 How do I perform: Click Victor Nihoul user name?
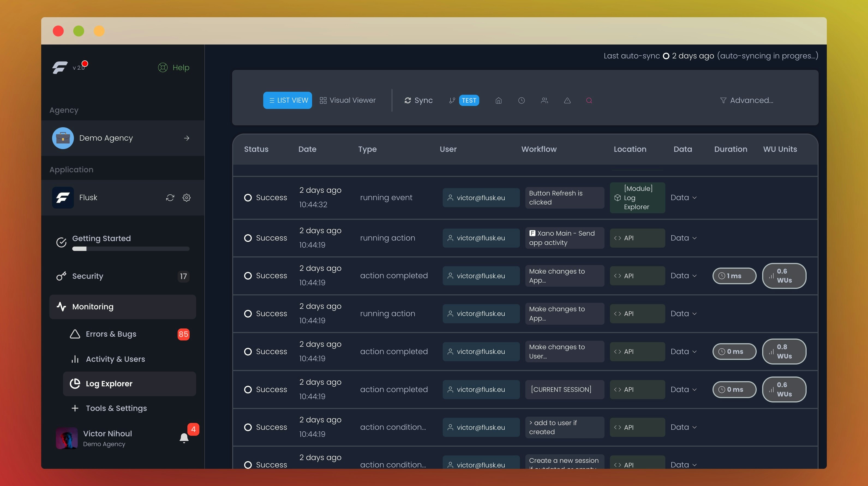[x=107, y=433]
